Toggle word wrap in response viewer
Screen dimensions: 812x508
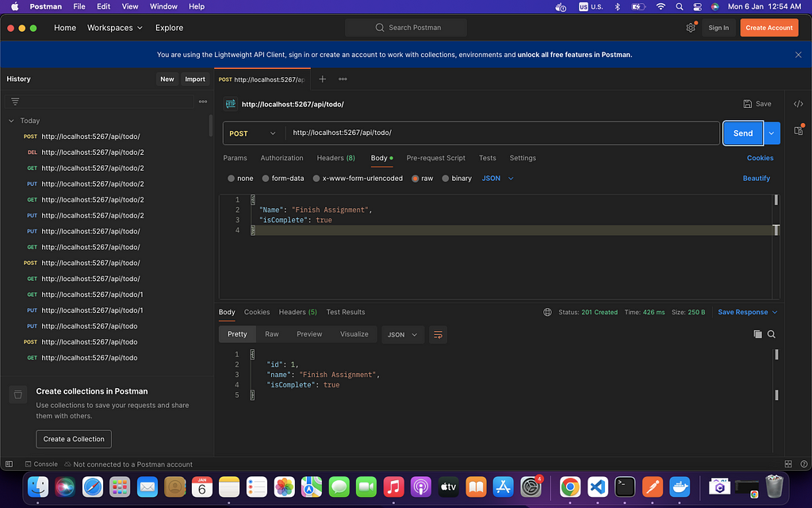(x=438, y=335)
